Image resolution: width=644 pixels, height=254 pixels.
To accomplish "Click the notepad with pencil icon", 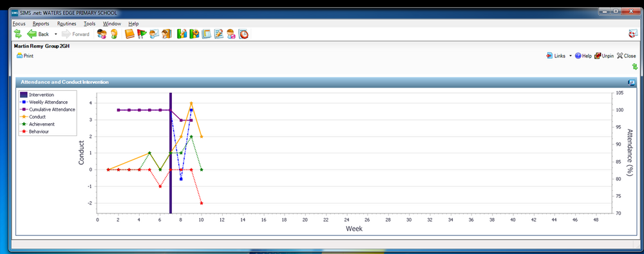I will [x=219, y=34].
